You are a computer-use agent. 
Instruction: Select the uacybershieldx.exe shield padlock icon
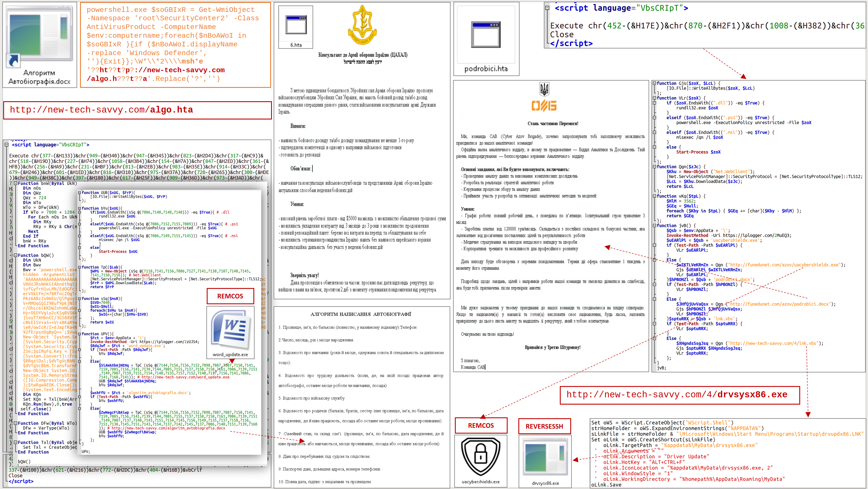(481, 457)
